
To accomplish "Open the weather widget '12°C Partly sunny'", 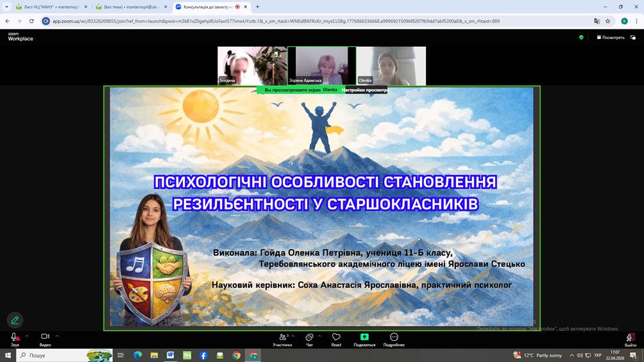I will [x=538, y=356].
